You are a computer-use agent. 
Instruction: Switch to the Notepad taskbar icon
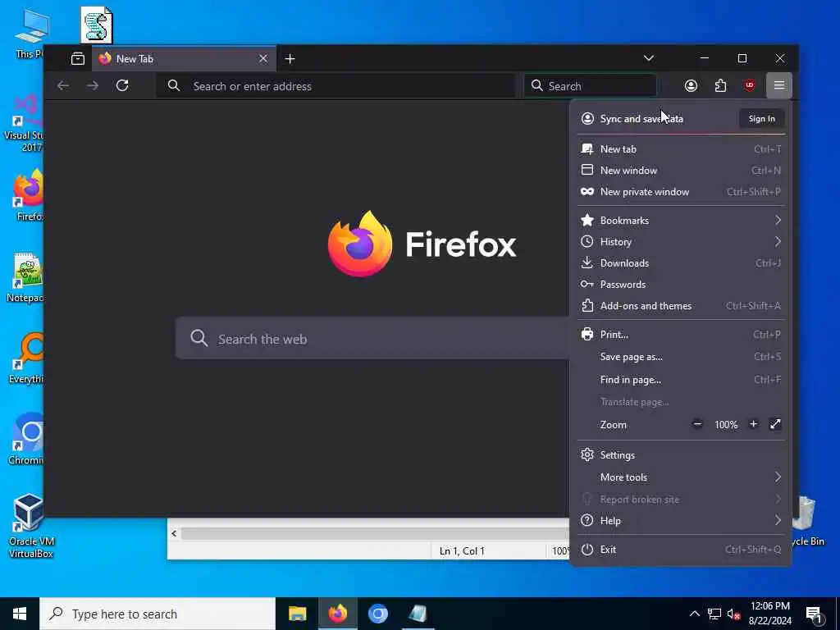(x=418, y=614)
